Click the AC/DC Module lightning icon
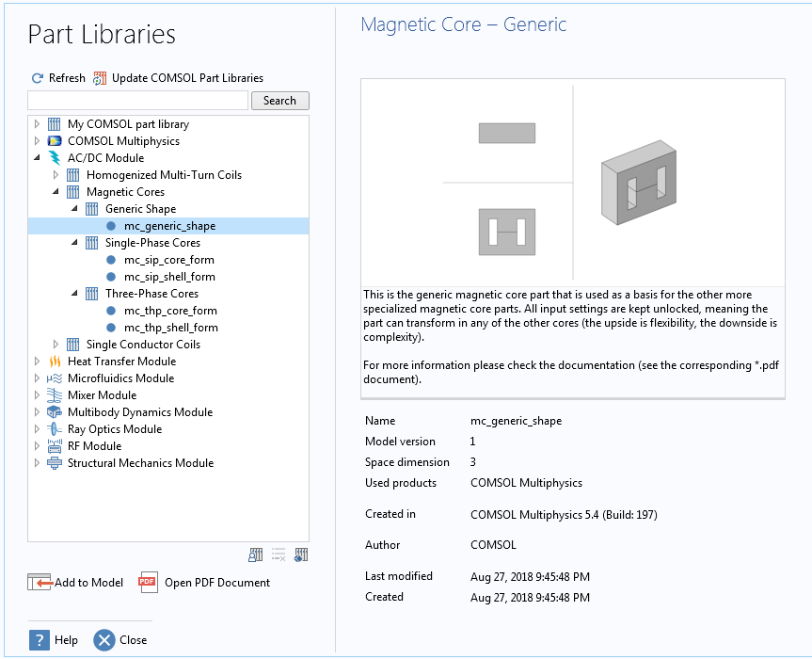 [54, 158]
